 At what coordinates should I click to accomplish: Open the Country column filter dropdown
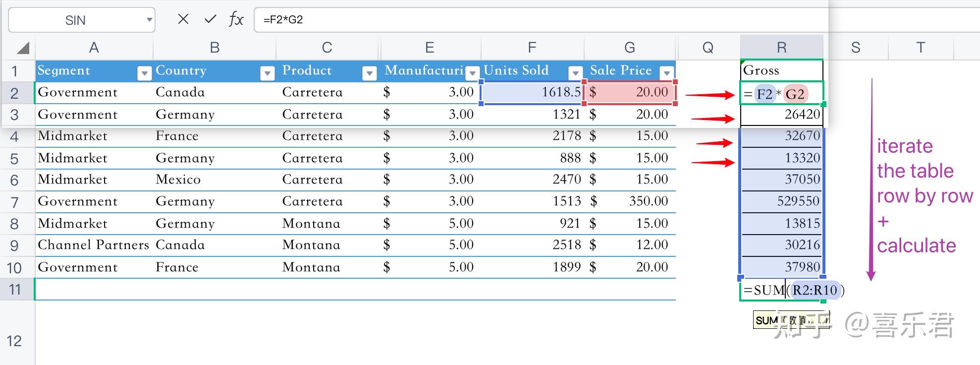coord(267,73)
